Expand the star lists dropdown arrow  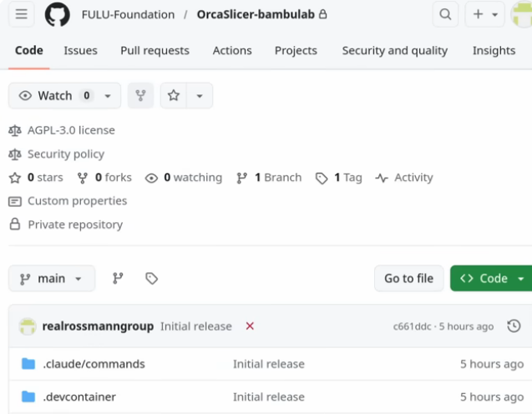(200, 96)
